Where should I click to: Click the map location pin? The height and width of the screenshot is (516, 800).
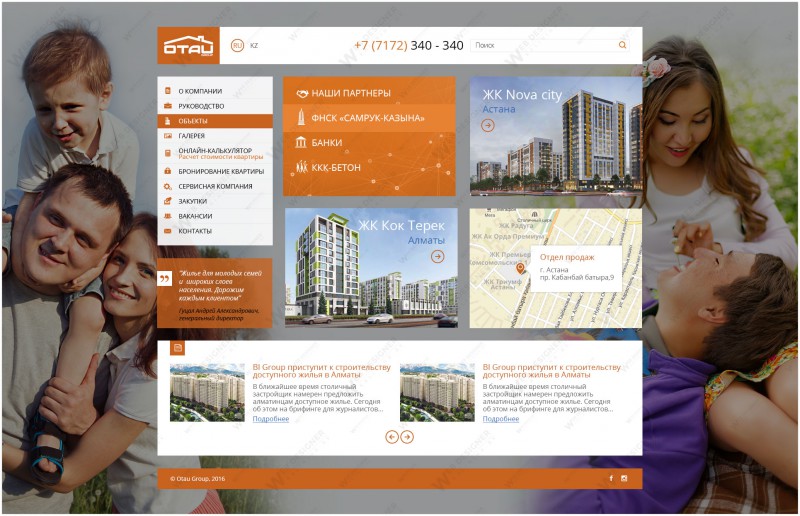pyautogui.click(x=520, y=268)
